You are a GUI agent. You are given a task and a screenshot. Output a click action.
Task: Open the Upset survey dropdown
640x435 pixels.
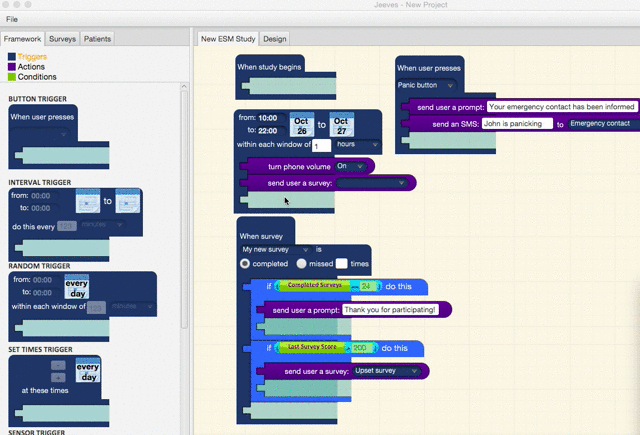[x=386, y=371]
